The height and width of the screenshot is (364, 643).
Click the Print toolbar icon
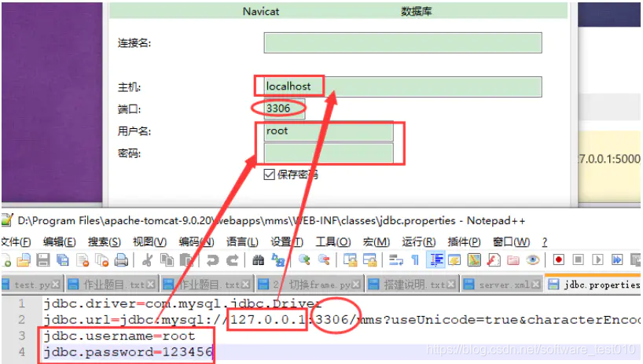pyautogui.click(x=121, y=260)
